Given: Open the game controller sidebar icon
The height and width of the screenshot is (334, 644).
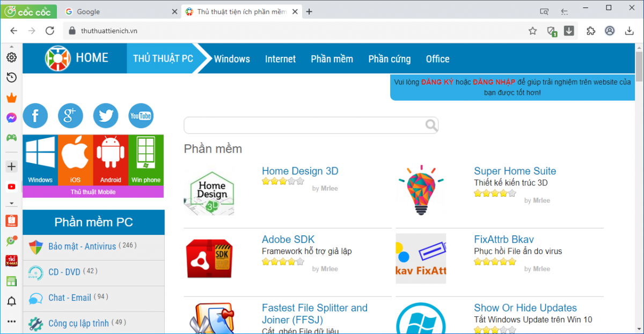Looking at the screenshot, I should click(x=11, y=137).
